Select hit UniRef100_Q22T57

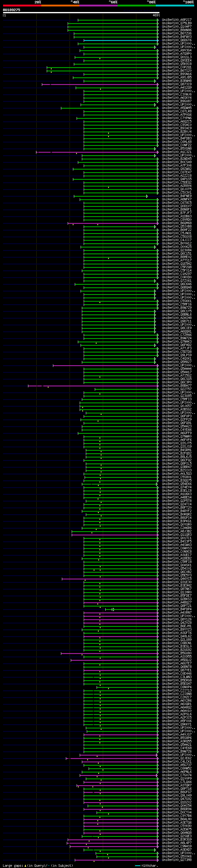click(x=177, y=389)
